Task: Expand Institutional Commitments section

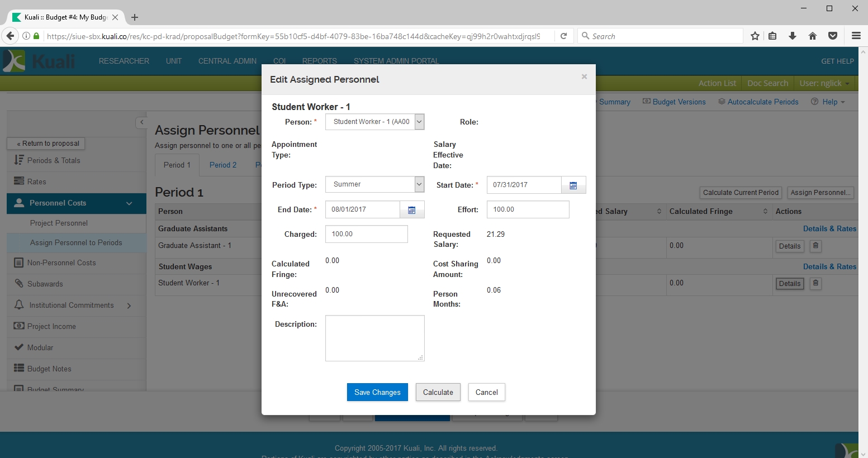Action: tap(129, 306)
